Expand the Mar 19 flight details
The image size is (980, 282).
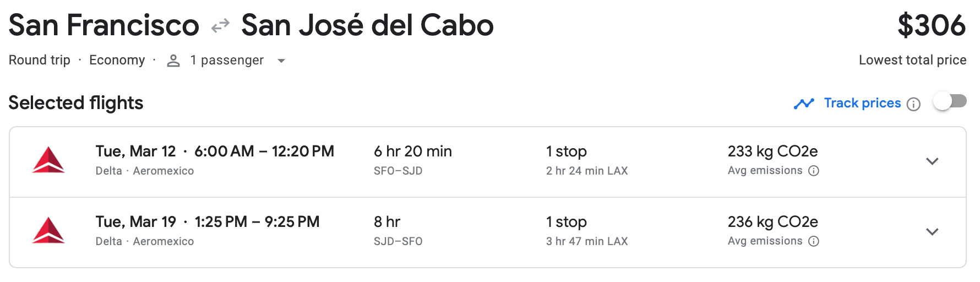click(x=932, y=232)
